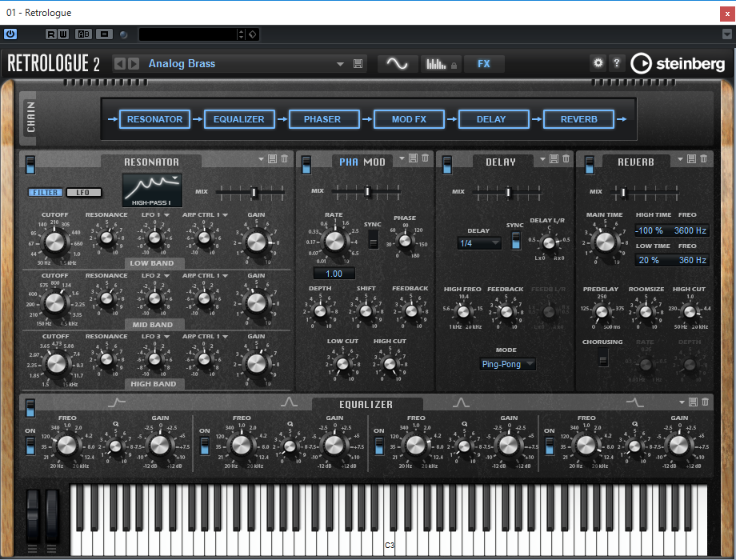The width and height of the screenshot is (736, 560).
Task: Switch the A/B settings comparison button
Action: click(83, 34)
